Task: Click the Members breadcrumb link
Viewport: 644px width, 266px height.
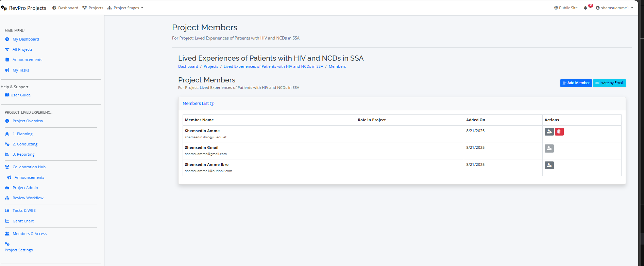Action: click(x=337, y=66)
